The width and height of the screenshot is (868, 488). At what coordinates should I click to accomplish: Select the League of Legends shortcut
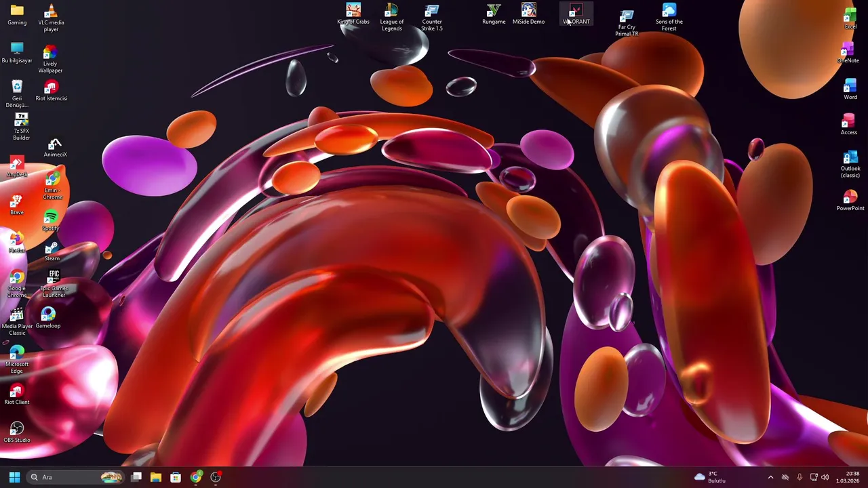[x=391, y=17]
